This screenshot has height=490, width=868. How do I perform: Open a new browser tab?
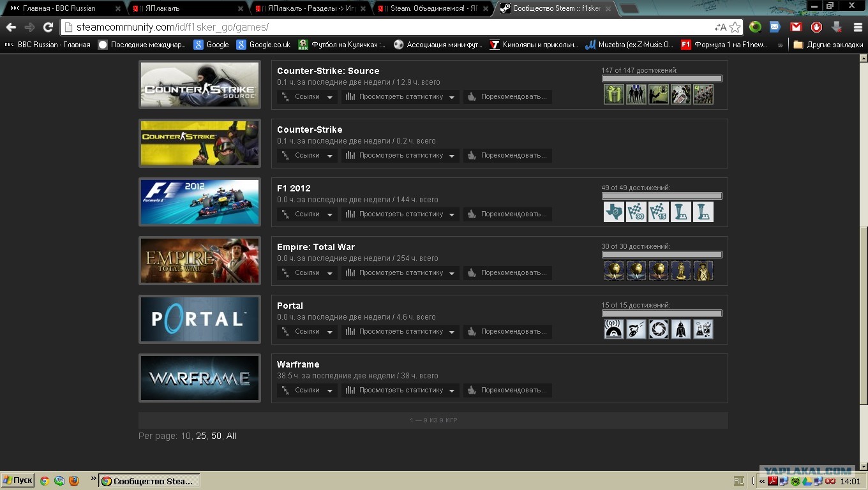pos(629,9)
